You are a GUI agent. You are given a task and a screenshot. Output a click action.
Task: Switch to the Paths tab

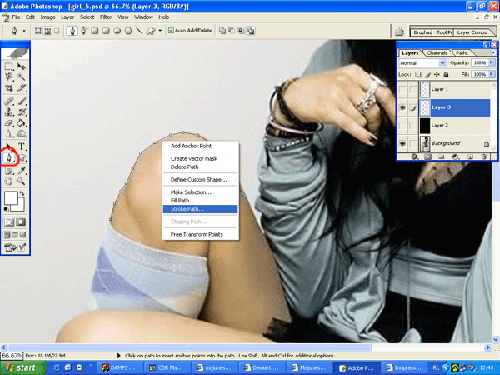(x=462, y=53)
